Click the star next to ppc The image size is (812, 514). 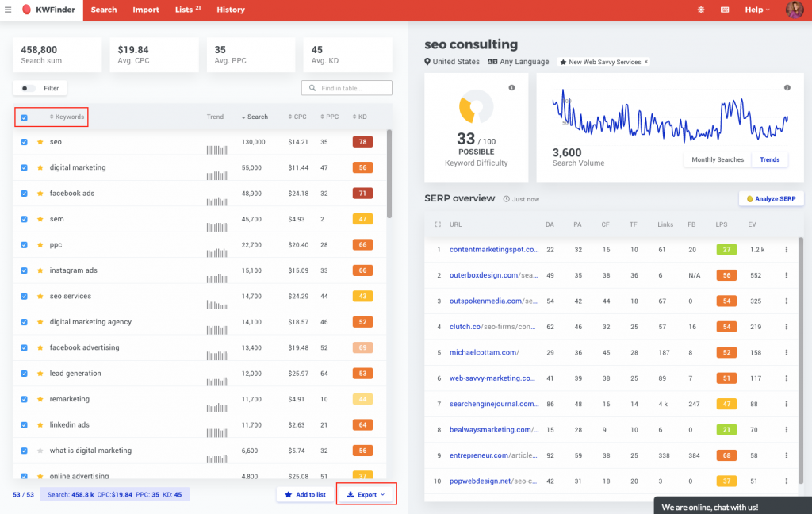[40, 244]
